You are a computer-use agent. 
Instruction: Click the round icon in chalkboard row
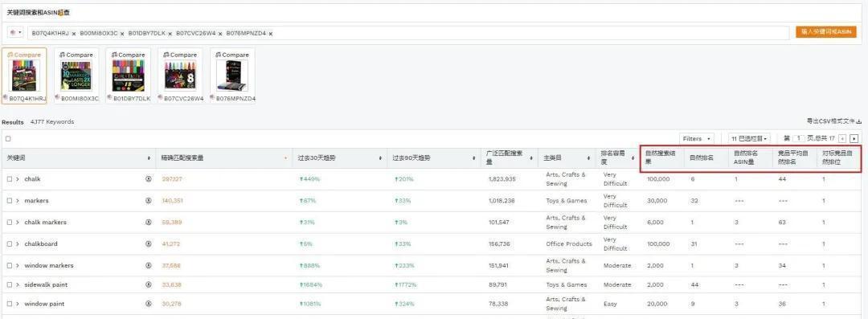coord(149,243)
